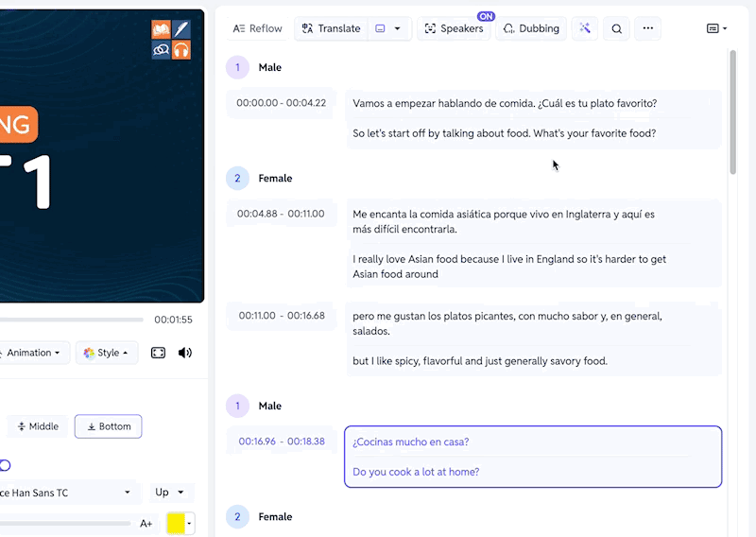Open the Animation dropdown
This screenshot has height=537, width=756.
[34, 353]
